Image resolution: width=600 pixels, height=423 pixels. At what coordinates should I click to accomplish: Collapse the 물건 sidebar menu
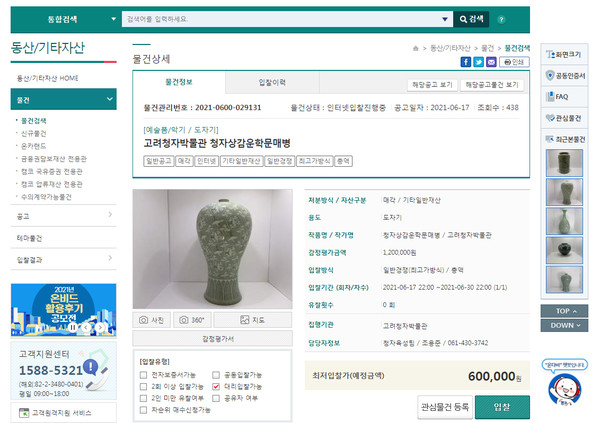64,100
